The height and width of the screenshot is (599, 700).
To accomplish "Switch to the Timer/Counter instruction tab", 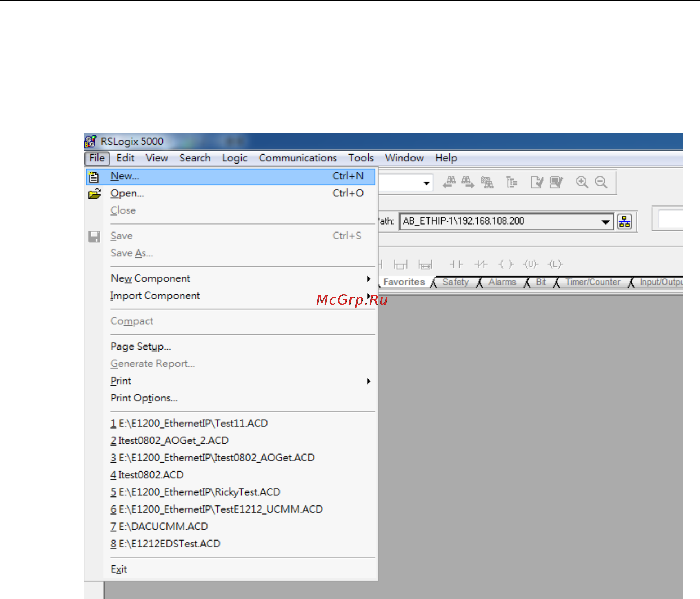I will tap(593, 282).
